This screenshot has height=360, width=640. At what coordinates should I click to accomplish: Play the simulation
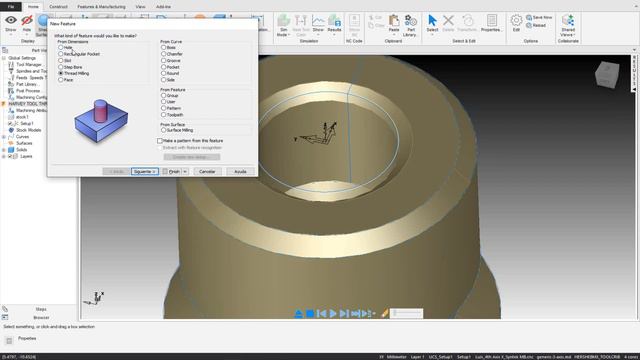[x=333, y=313]
